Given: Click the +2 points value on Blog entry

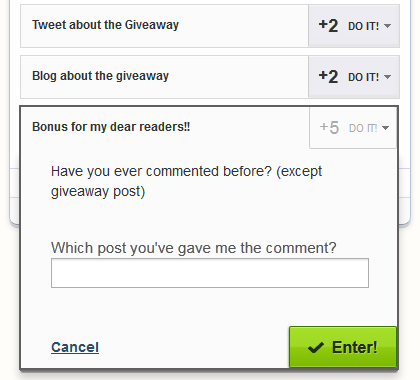Looking at the screenshot, I should [x=328, y=77].
